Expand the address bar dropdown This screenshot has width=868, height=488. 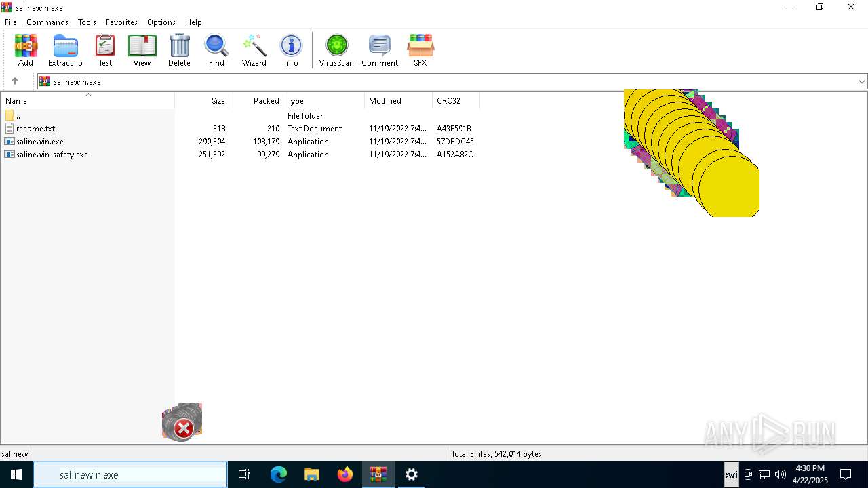click(x=861, y=81)
